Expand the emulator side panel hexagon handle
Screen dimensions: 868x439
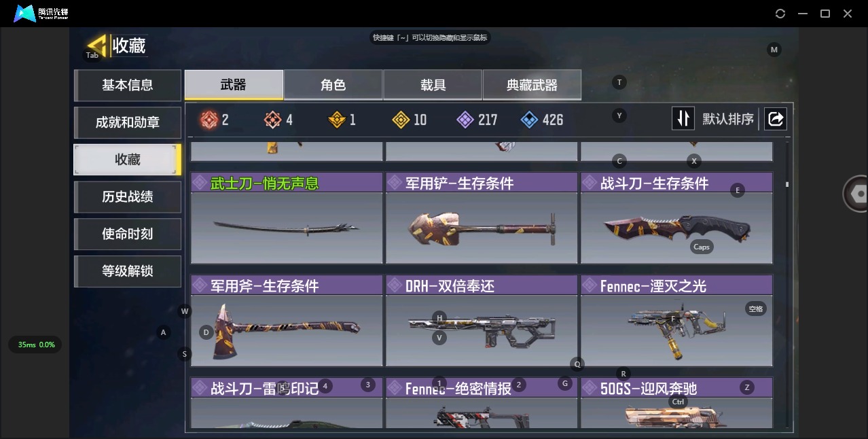[x=857, y=194]
